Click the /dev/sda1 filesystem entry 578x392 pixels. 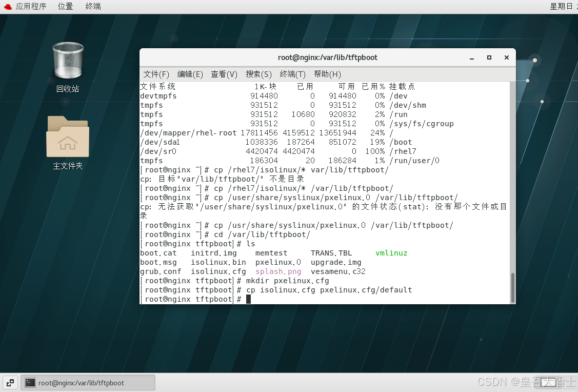click(160, 142)
